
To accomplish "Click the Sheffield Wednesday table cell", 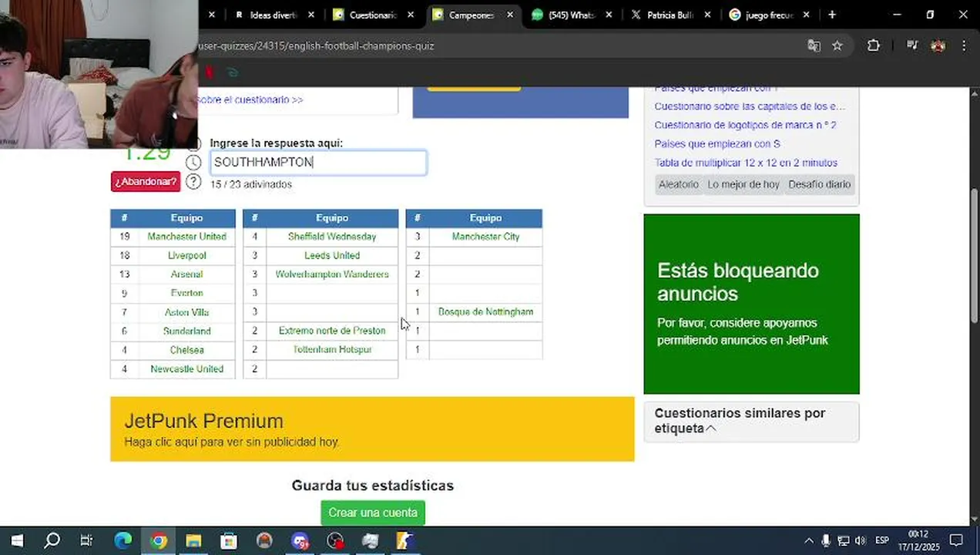I will tap(332, 237).
